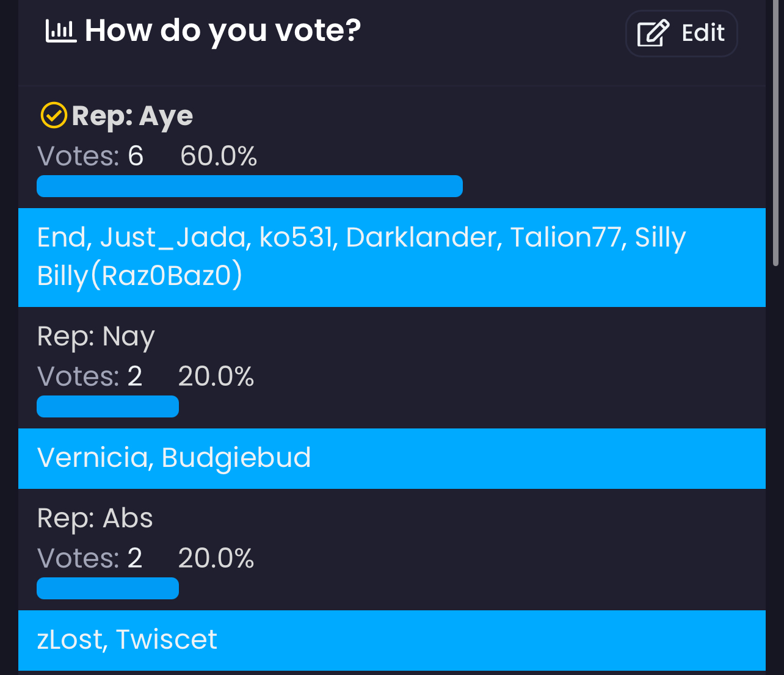Select the Rep: Aye option
The height and width of the screenshot is (675, 784).
point(132,116)
